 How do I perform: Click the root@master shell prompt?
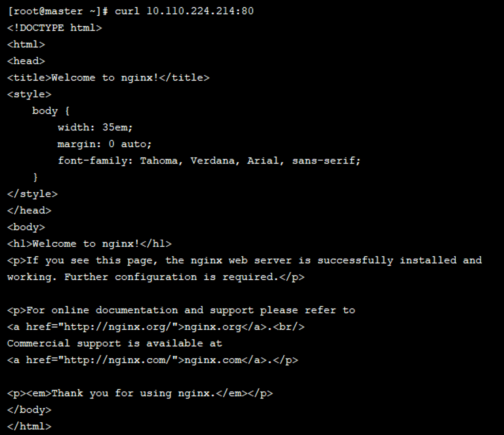tap(58, 11)
